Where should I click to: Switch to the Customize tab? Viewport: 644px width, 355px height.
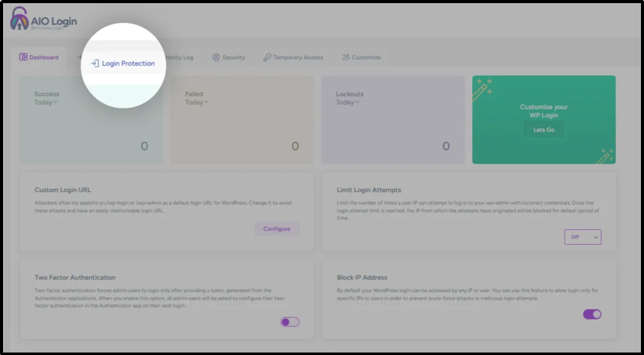pos(361,57)
